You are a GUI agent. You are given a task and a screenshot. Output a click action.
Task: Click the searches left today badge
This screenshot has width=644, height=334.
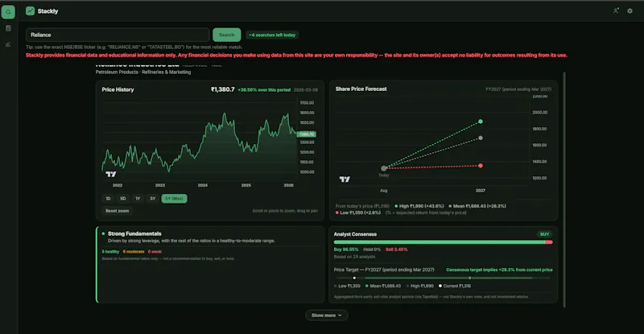click(272, 35)
